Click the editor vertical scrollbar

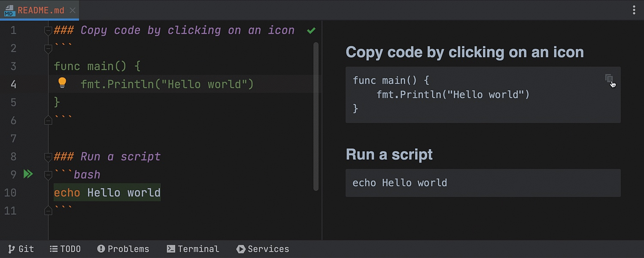(x=316, y=116)
